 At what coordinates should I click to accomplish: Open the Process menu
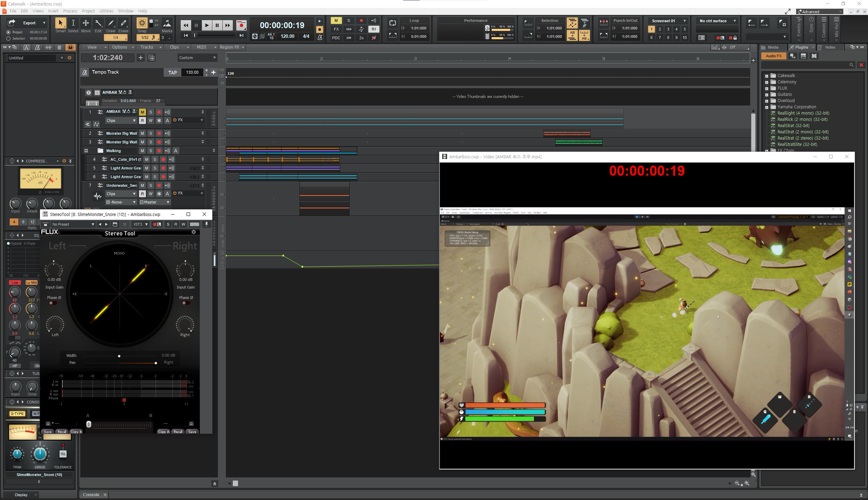[x=70, y=11]
